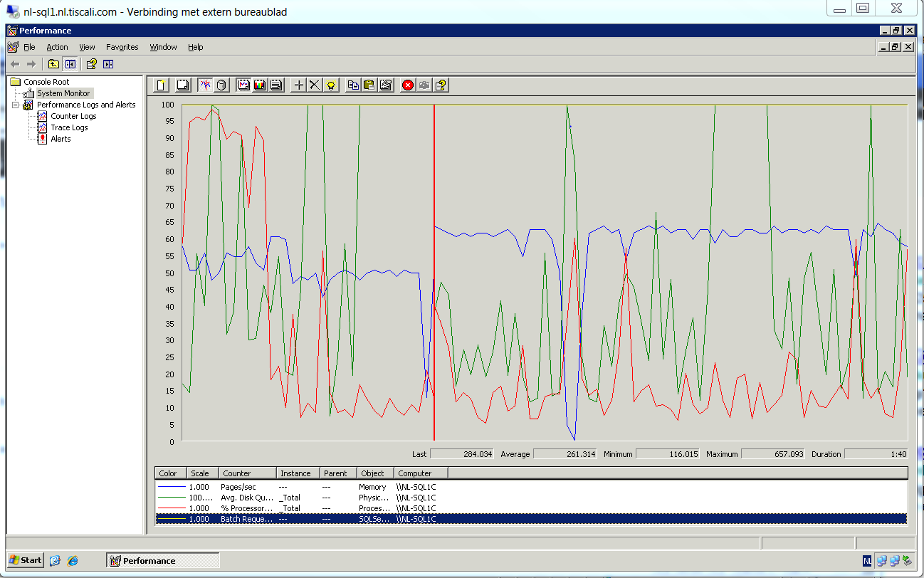Click the Up One Level folder icon
The height and width of the screenshot is (578, 924).
(x=54, y=64)
